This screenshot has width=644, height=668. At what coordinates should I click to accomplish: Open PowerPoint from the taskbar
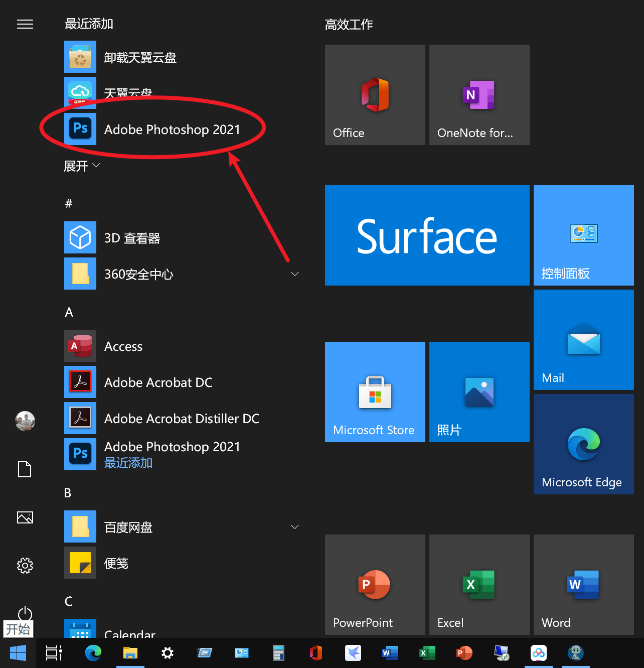pyautogui.click(x=464, y=653)
